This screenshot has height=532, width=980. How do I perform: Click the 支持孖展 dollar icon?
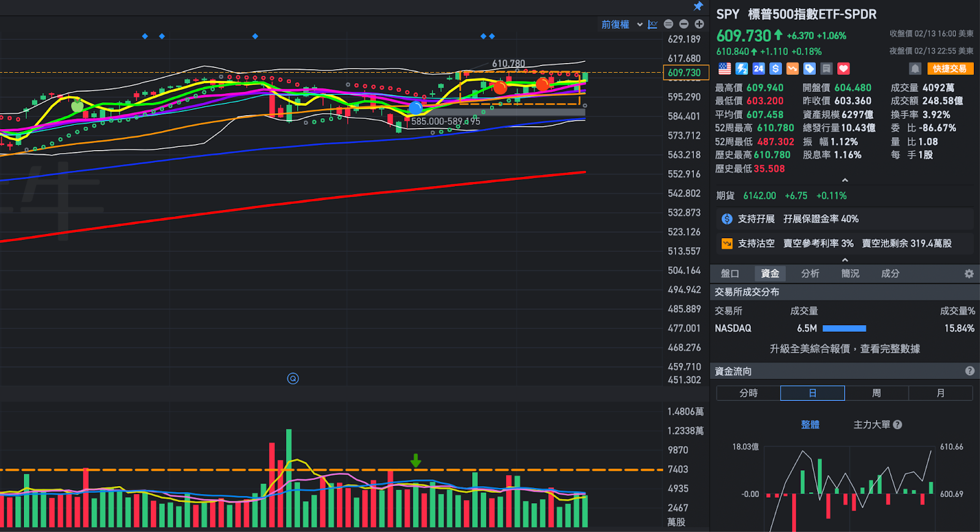click(x=727, y=219)
